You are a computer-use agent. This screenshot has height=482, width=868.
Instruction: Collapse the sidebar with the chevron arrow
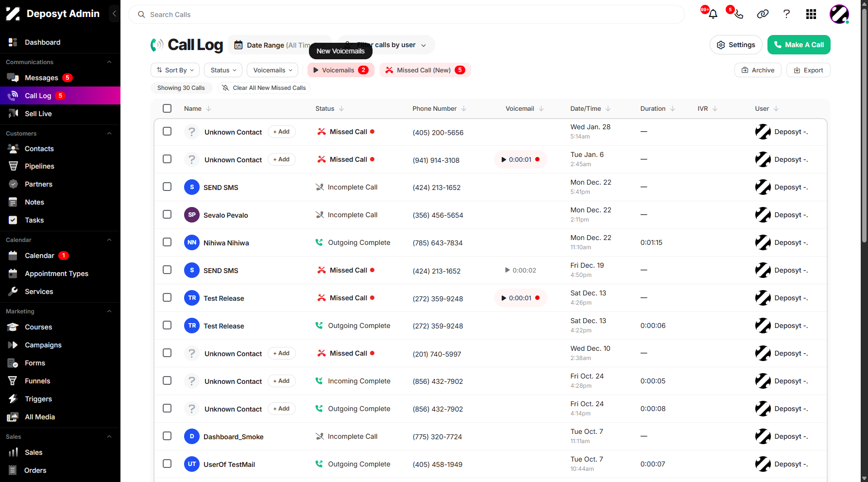tap(114, 14)
